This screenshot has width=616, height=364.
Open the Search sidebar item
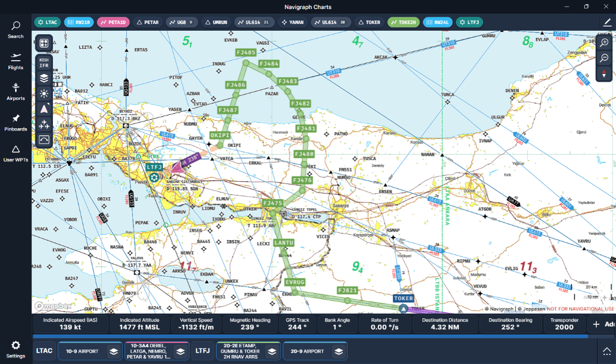(x=16, y=30)
